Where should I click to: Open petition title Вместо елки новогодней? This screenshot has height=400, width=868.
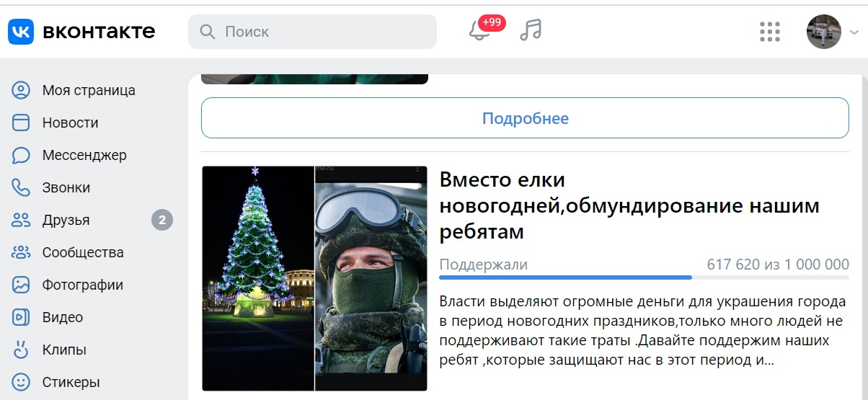(x=629, y=205)
